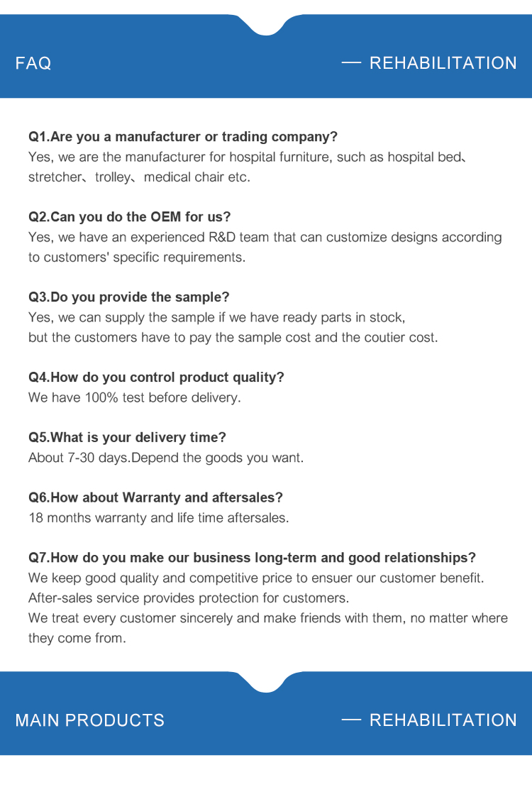532x787 pixels.
Task: Click the answer '100% test before delivery'
Action: tap(135, 397)
